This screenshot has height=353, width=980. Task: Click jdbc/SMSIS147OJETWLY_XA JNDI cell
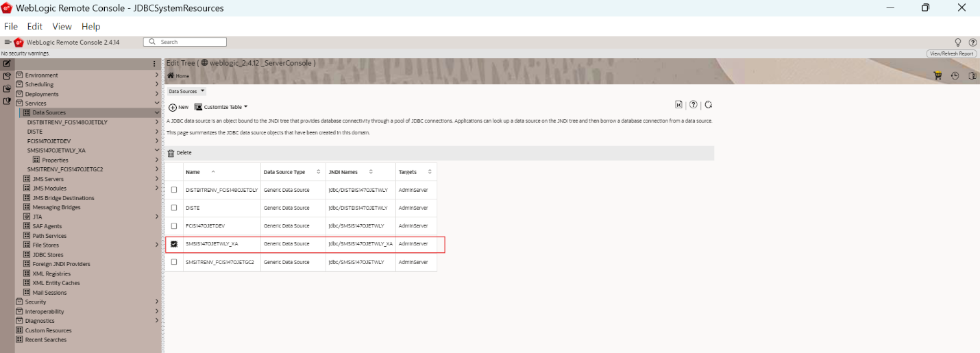click(360, 244)
